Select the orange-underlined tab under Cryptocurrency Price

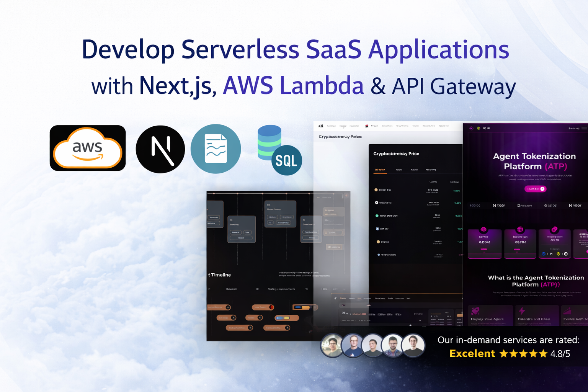(x=380, y=170)
